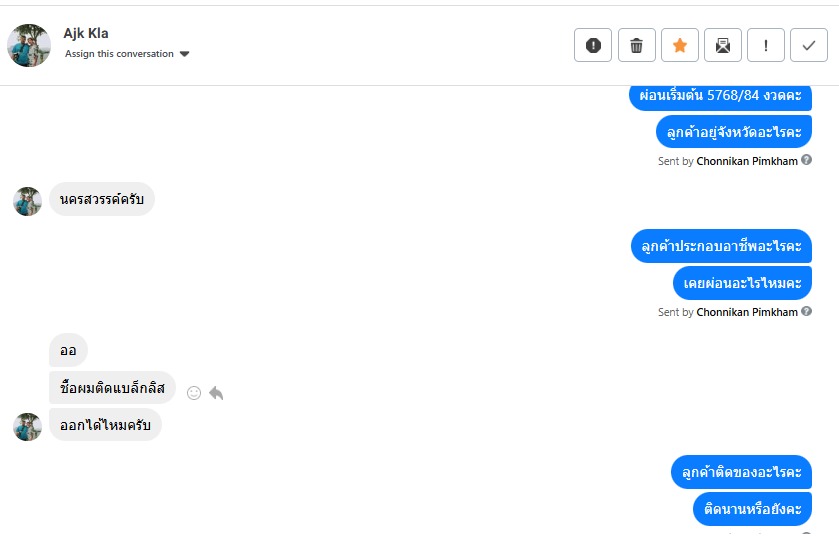Toggle the orange star on conversation
This screenshot has width=839, height=544.
[x=679, y=45]
